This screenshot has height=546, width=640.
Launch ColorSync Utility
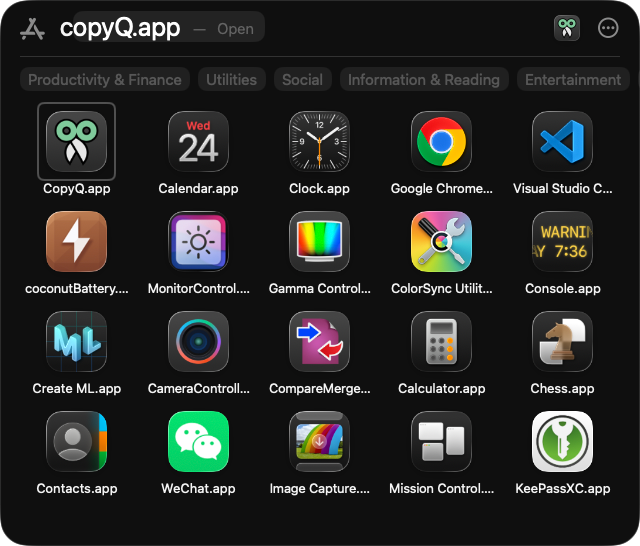442,242
